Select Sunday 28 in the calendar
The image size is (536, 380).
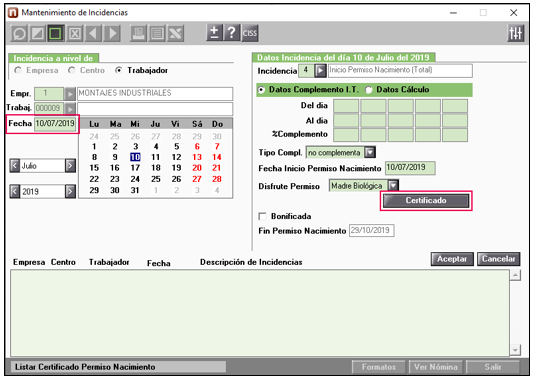(217, 179)
